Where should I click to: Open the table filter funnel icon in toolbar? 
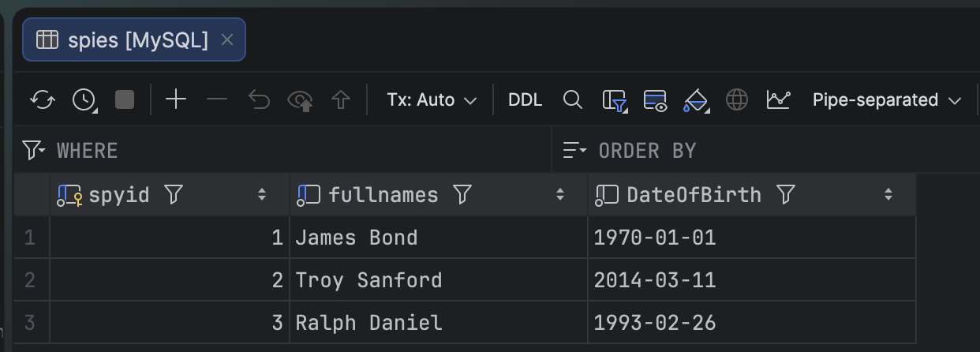[615, 100]
